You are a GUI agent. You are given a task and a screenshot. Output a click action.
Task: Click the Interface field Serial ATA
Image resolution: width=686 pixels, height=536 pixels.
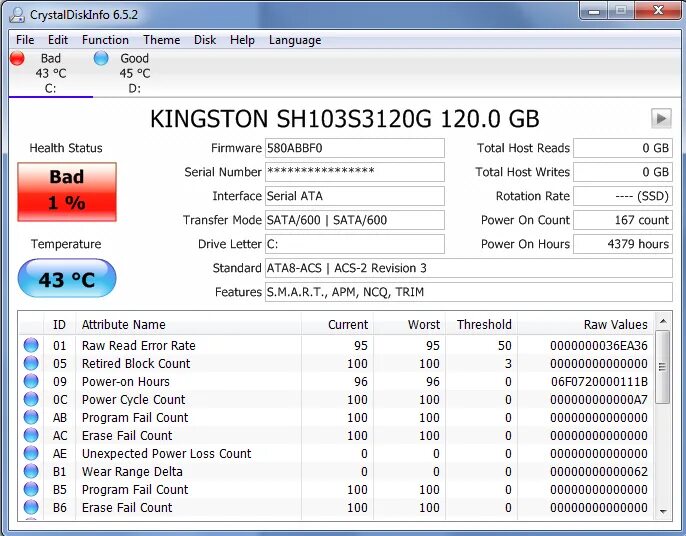pyautogui.click(x=355, y=196)
